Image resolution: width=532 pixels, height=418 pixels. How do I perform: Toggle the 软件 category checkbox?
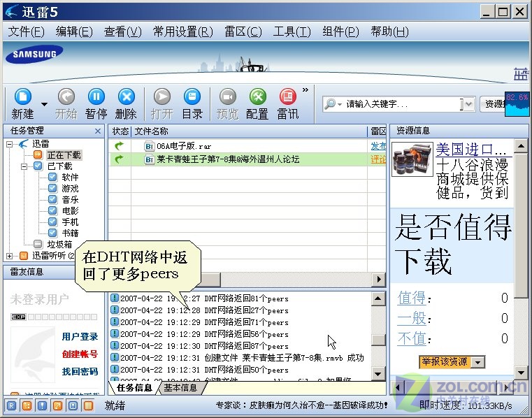(52, 177)
